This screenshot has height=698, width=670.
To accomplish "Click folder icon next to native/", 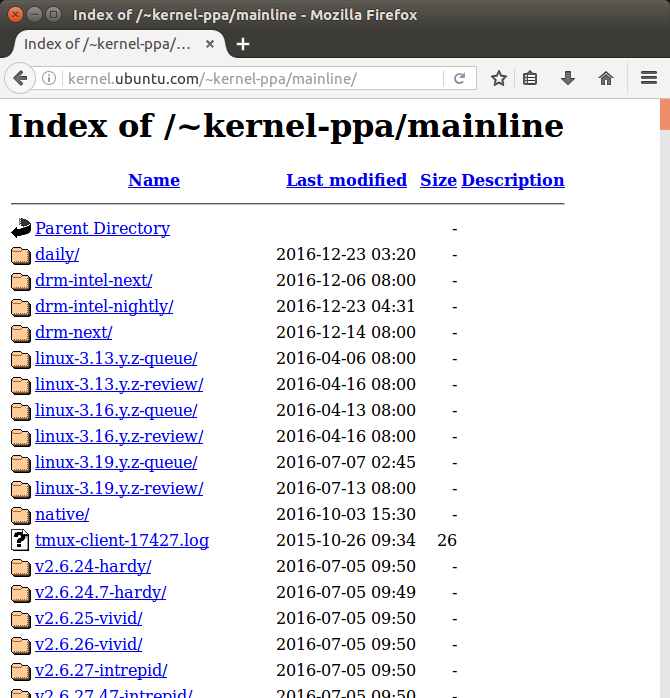I will pyautogui.click(x=21, y=515).
